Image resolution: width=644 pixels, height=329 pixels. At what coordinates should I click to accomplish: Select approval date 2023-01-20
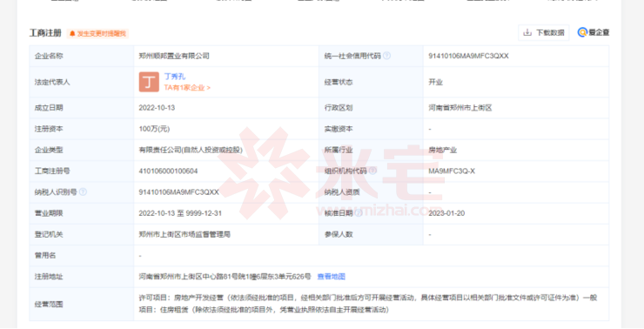[446, 213]
